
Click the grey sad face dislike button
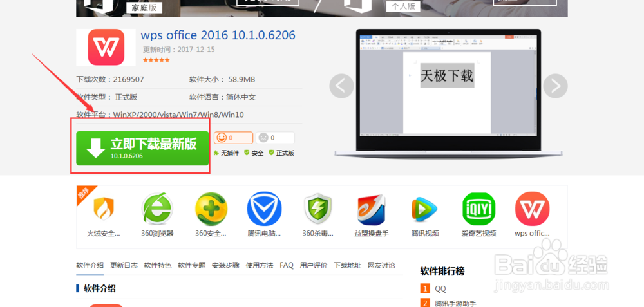point(275,138)
